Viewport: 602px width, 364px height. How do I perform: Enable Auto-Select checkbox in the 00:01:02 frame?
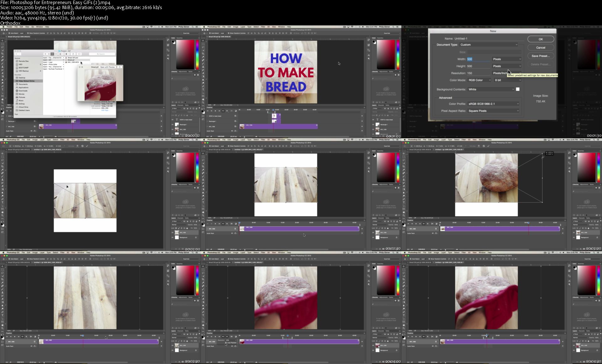210,33
